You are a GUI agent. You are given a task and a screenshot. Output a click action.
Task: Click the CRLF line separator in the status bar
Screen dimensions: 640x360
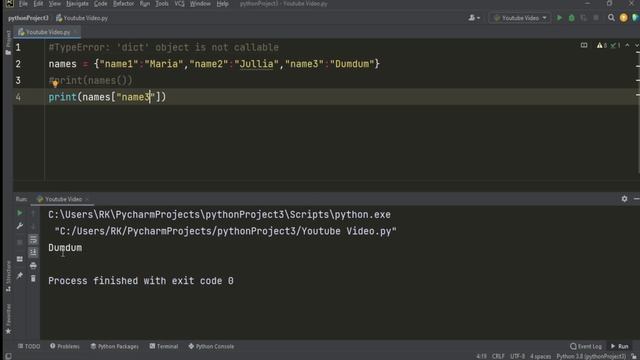(498, 356)
